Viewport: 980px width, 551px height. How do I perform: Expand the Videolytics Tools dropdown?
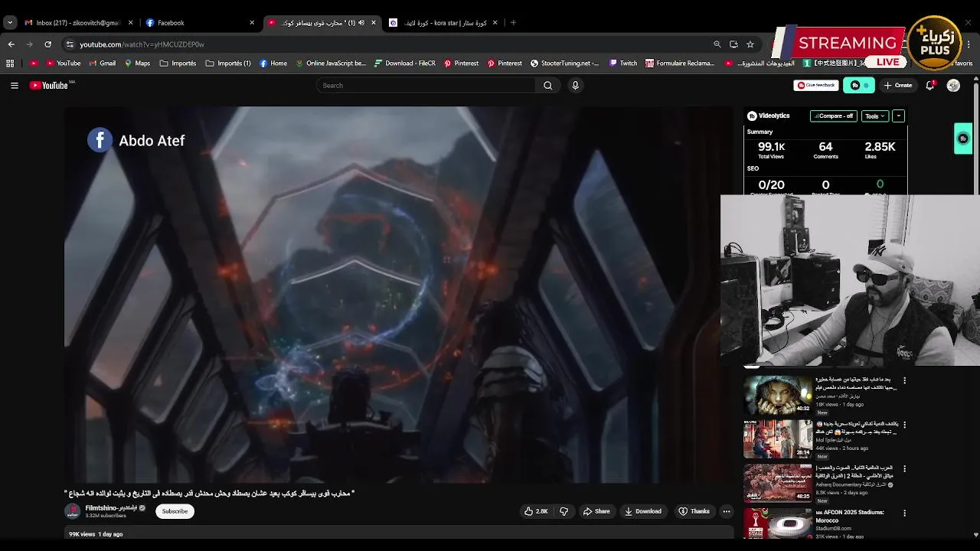click(x=874, y=116)
